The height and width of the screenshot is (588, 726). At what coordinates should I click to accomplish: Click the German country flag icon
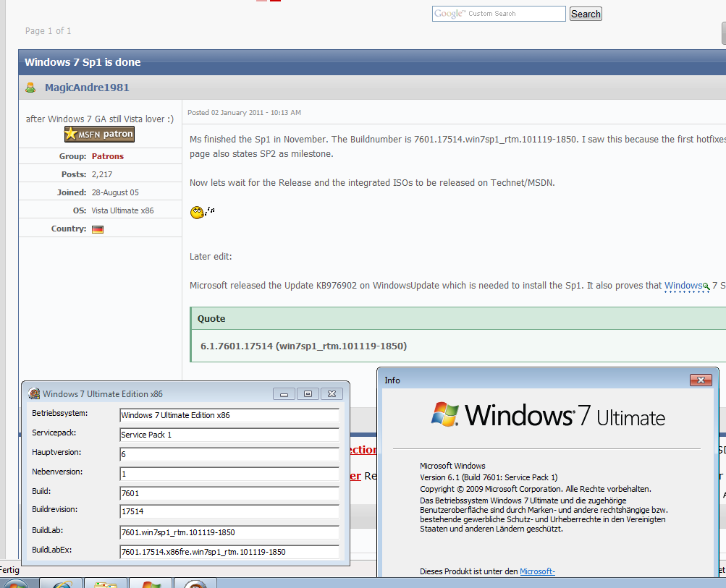[x=98, y=229]
